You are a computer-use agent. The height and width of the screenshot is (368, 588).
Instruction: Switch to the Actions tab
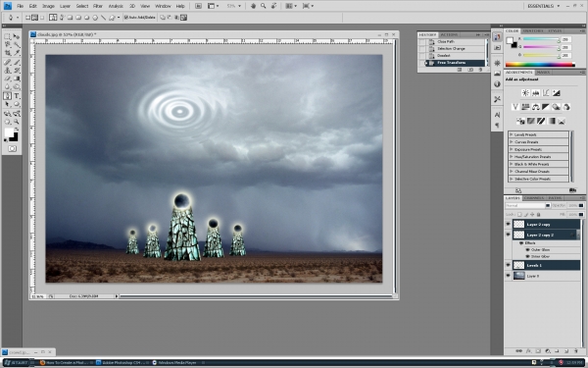[449, 34]
